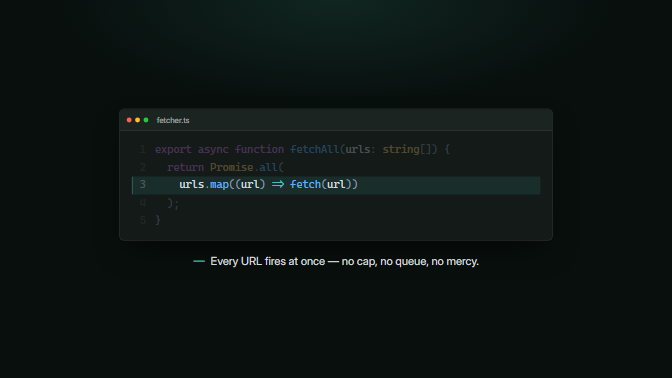Click line number 2 in gutter
The height and width of the screenshot is (378, 672).
click(x=143, y=167)
